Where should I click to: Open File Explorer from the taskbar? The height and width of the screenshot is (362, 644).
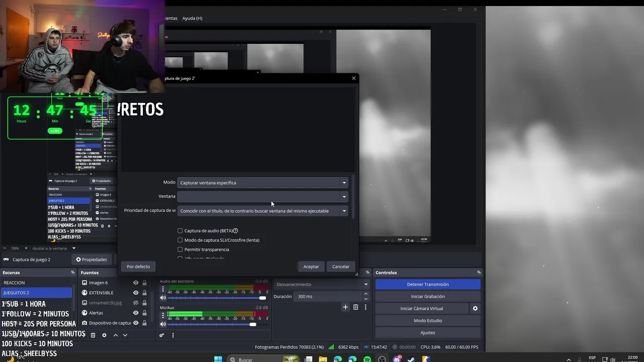tap(323, 359)
